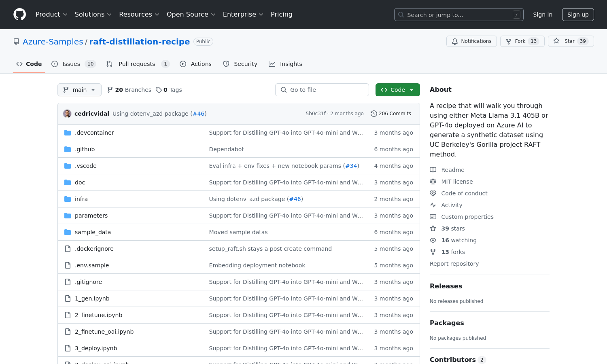Click the Go to file field
This screenshot has height=364, width=607.
322,90
